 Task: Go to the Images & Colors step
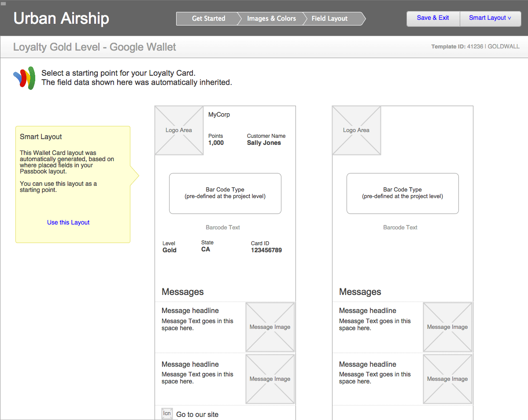point(271,18)
